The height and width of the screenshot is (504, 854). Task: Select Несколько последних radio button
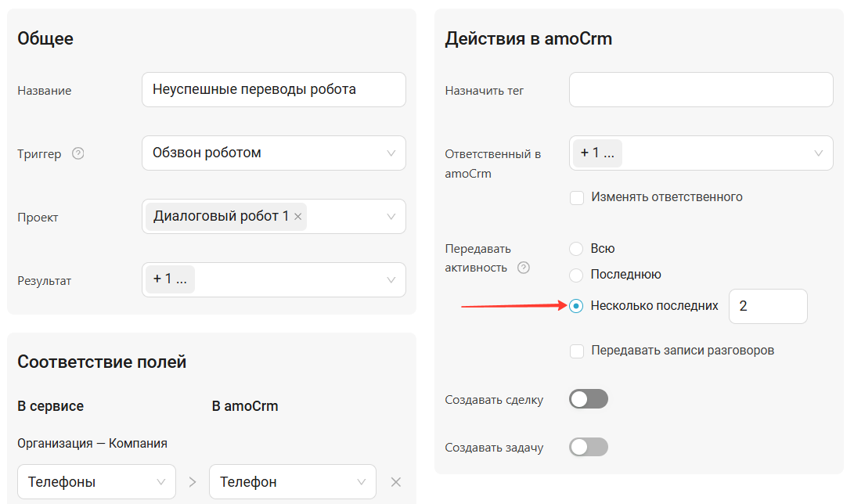[x=576, y=306]
